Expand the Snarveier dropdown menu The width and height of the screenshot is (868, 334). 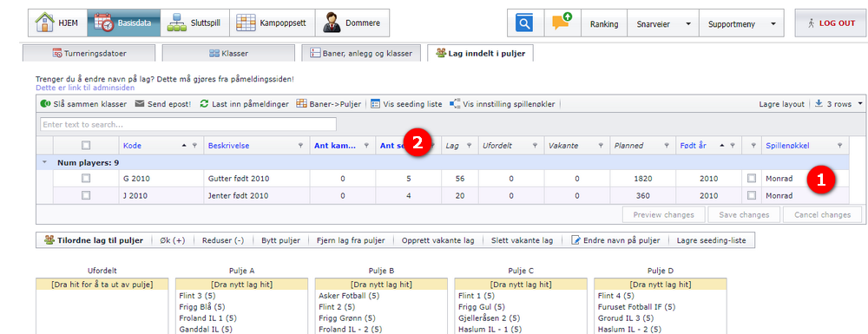tap(662, 23)
